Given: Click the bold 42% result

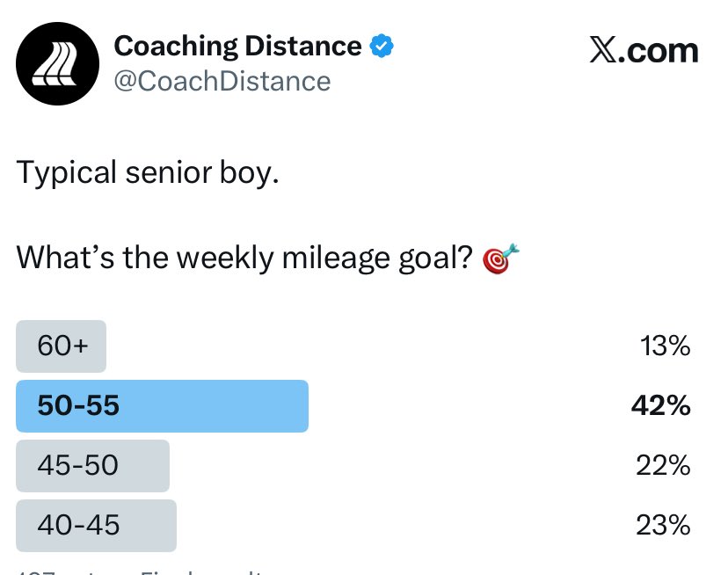Looking at the screenshot, I should (660, 405).
